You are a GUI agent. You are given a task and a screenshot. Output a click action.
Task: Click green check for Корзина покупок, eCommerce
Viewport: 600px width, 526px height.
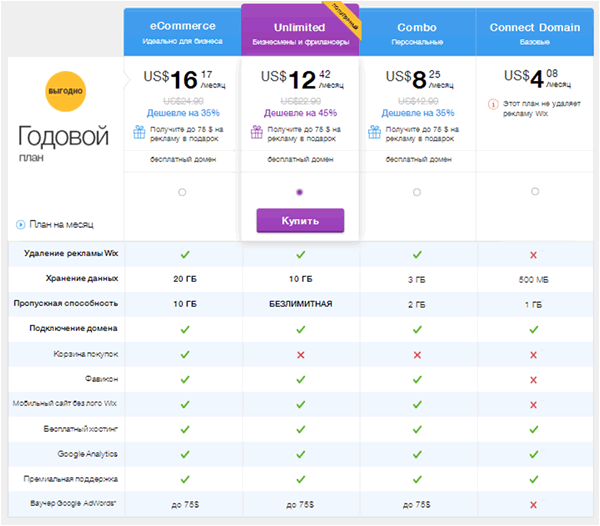pyautogui.click(x=185, y=354)
